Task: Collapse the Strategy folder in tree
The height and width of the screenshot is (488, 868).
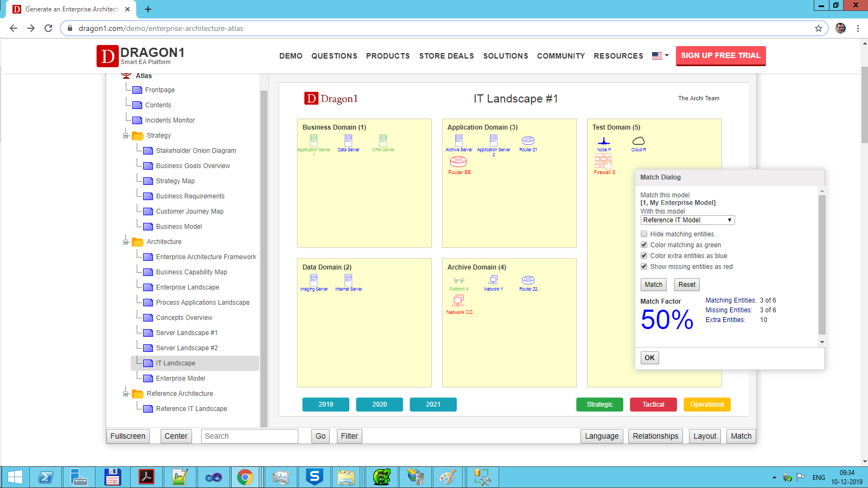Action: pos(126,136)
